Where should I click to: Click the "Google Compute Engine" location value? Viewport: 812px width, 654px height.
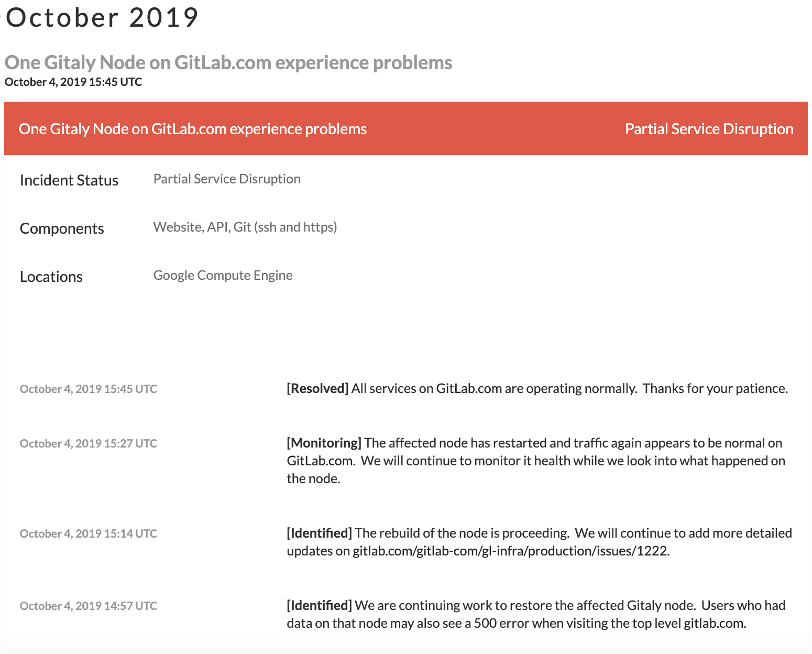223,275
